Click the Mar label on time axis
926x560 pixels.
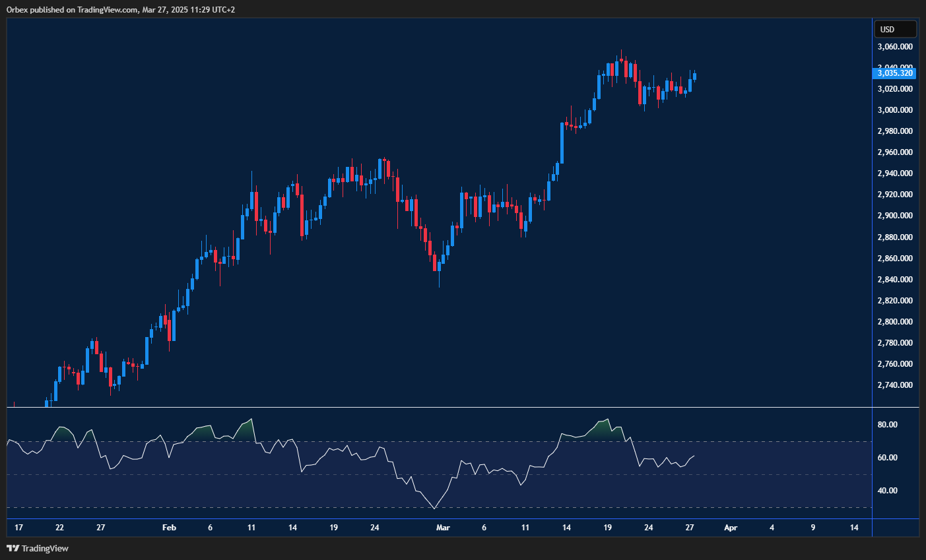click(x=443, y=528)
